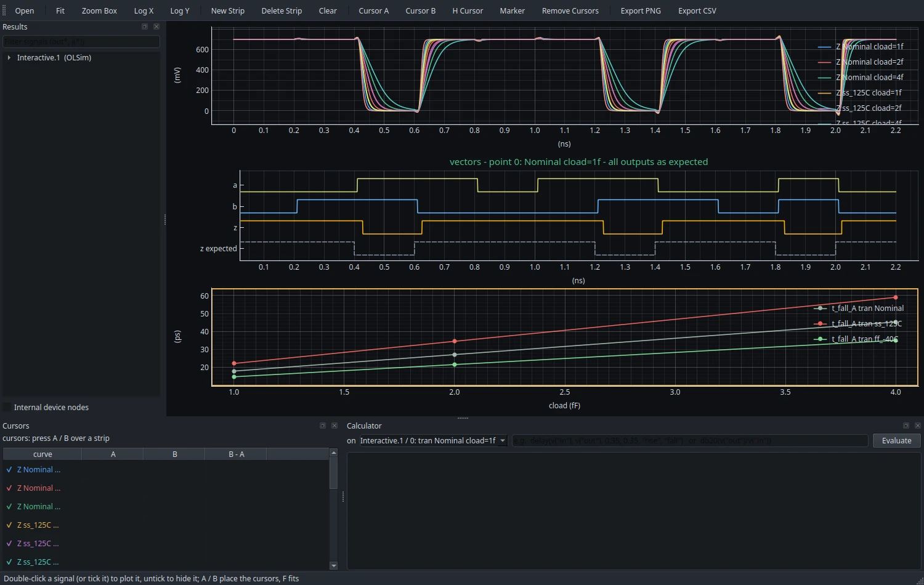Untick the blue Z Nominal curve
Screen dimensions: 924x585
point(9,469)
